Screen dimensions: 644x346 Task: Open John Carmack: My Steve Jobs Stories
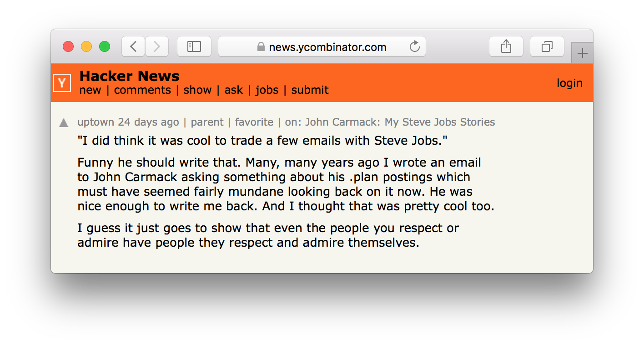pyautogui.click(x=400, y=122)
